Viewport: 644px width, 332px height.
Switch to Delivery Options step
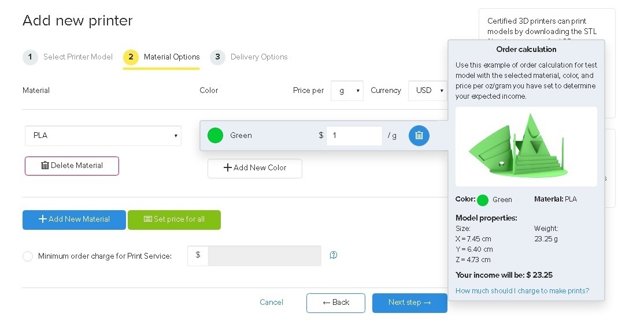tap(258, 57)
